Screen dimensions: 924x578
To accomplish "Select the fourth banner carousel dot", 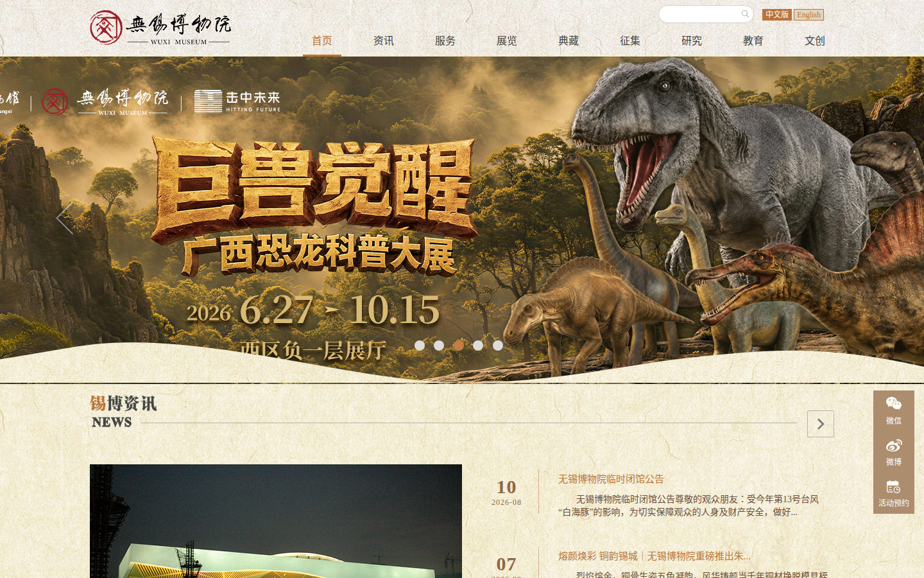I will (478, 346).
